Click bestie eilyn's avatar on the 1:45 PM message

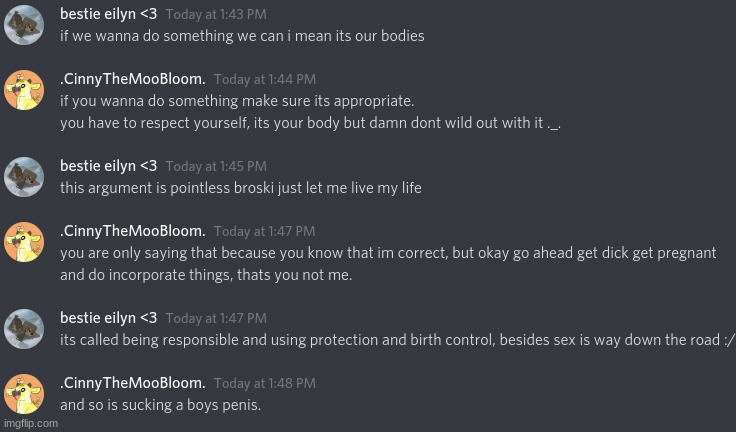(x=24, y=177)
